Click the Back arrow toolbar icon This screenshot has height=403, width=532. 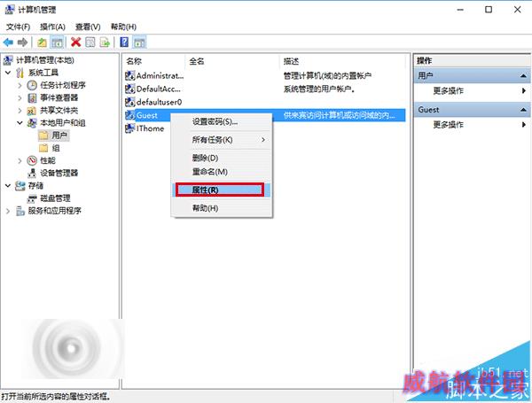click(x=8, y=43)
